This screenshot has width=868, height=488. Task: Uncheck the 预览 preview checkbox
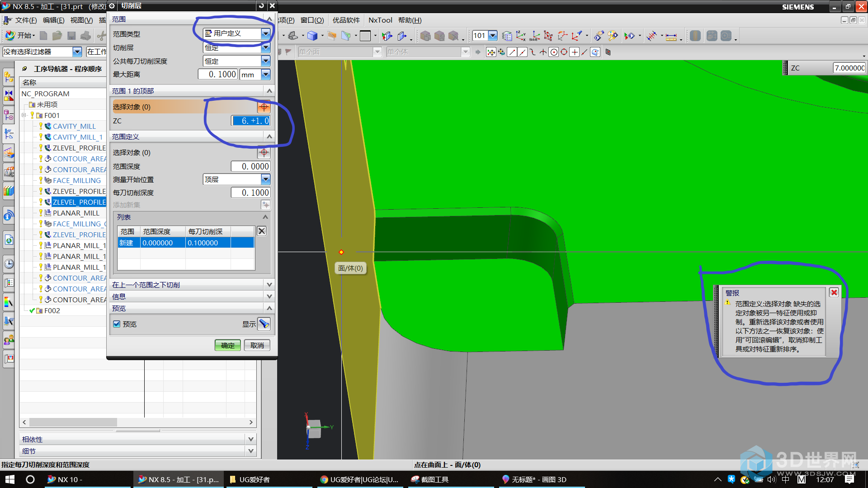117,324
